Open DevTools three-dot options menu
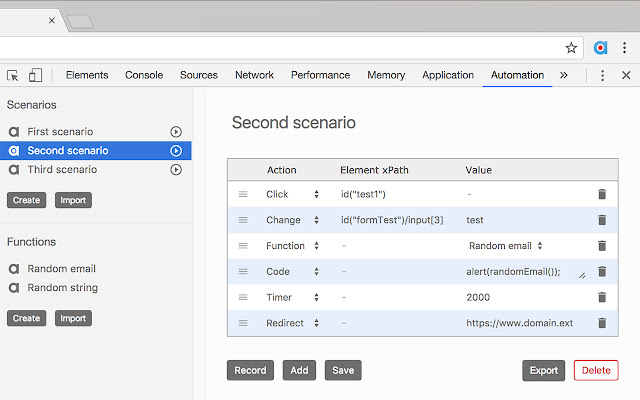Screen dimensions: 640x400 point(602,75)
